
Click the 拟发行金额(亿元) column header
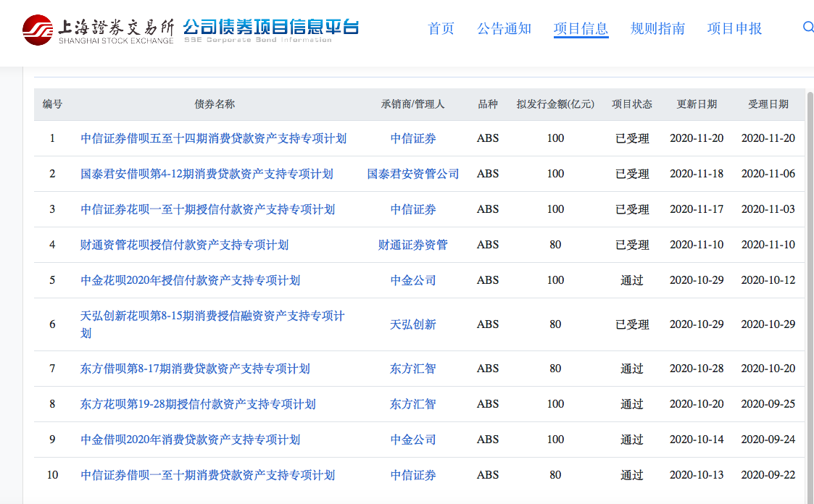(x=555, y=104)
